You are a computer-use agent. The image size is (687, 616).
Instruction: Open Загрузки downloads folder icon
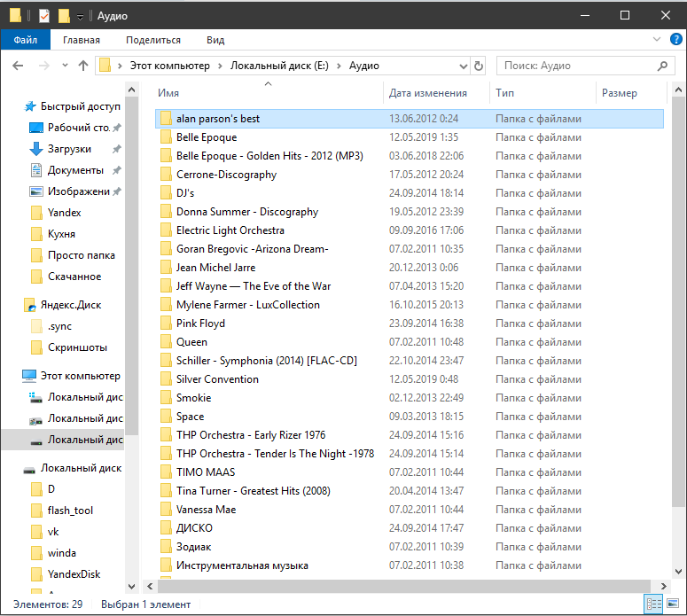36,149
